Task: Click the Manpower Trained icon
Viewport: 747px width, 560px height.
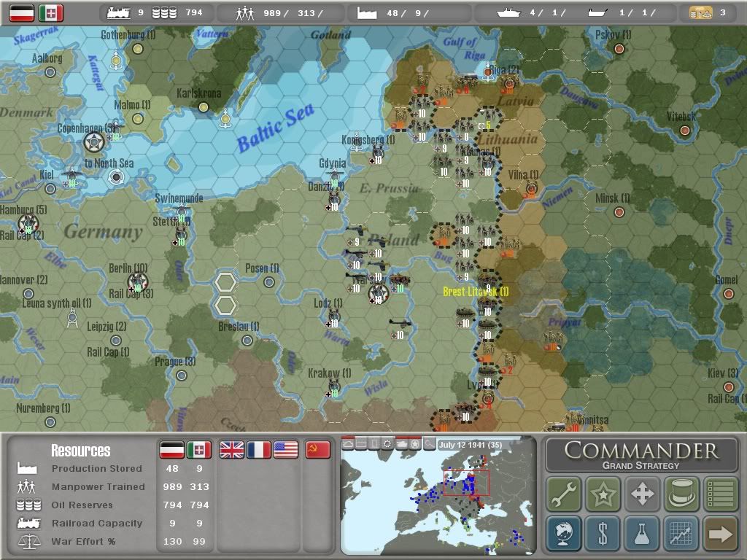Action: [26, 486]
